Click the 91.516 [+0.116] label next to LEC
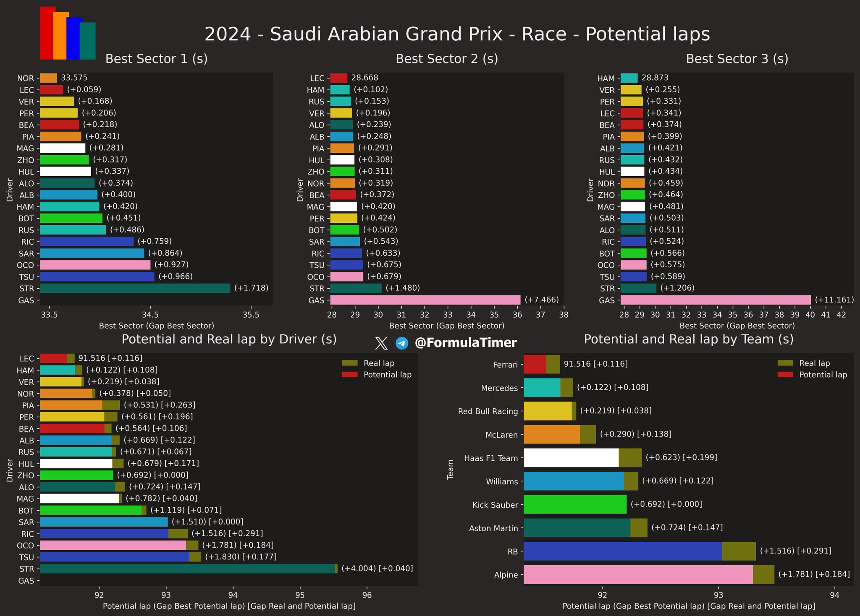The image size is (860, 616). click(110, 358)
